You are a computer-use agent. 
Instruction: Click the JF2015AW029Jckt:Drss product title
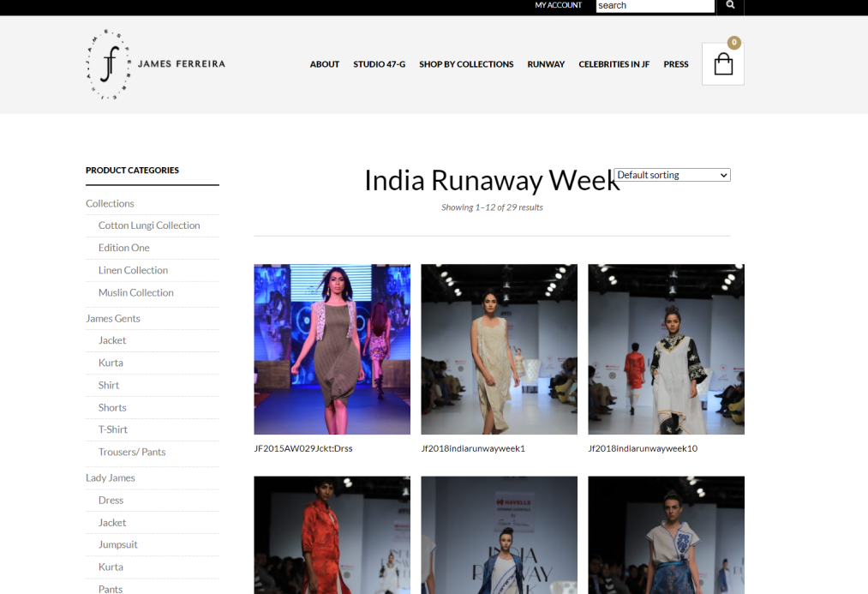tap(303, 448)
